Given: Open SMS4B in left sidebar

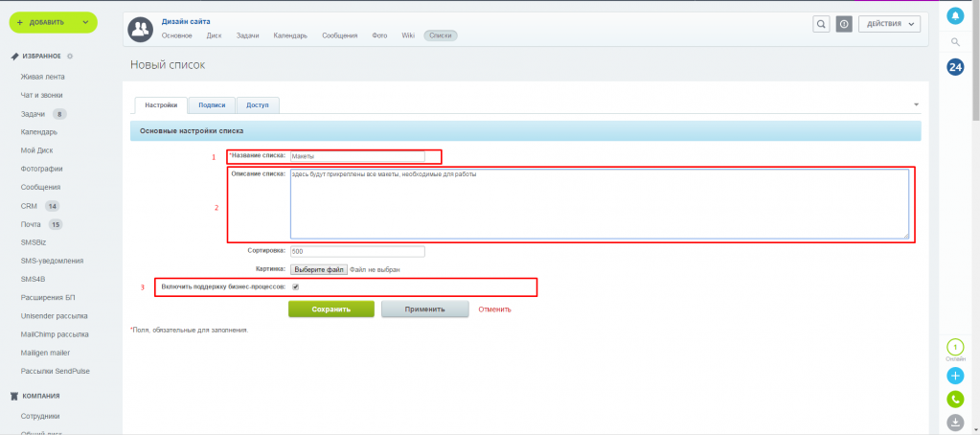Looking at the screenshot, I should (x=32, y=280).
